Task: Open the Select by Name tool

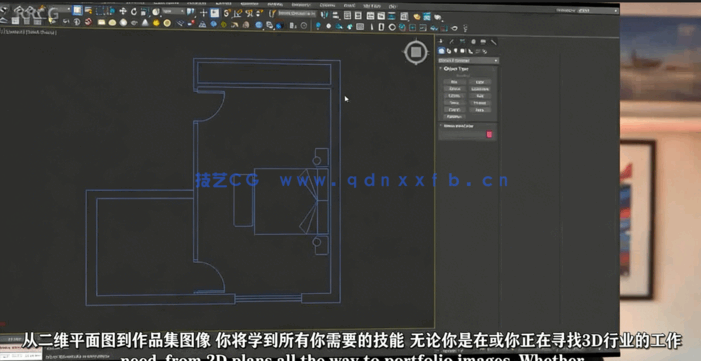Action: [89, 10]
